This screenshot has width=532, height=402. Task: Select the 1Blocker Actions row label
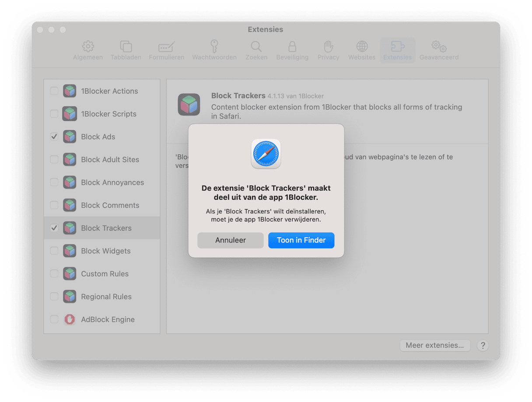pyautogui.click(x=109, y=91)
